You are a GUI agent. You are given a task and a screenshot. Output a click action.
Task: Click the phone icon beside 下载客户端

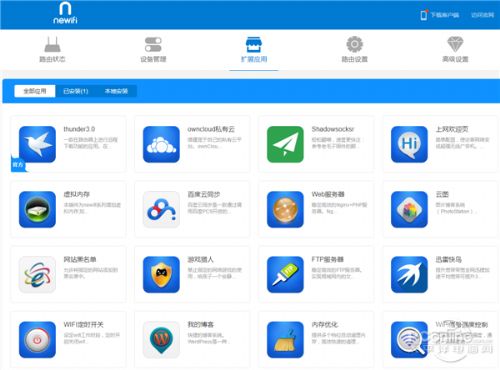click(424, 15)
